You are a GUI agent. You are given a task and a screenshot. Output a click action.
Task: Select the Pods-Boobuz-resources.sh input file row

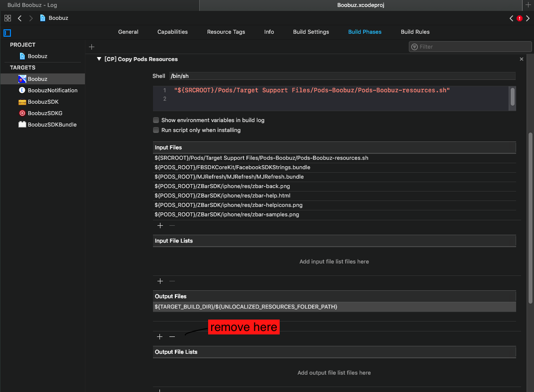point(334,158)
